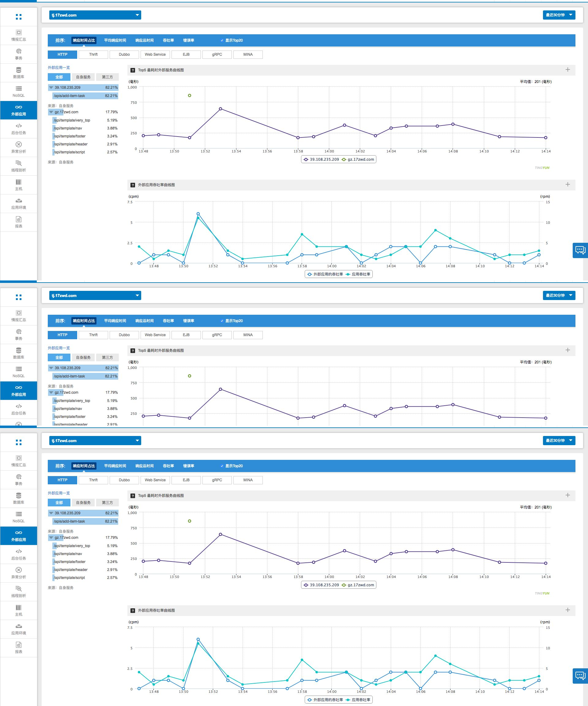Open 线程剖析 in the bottommost sidebar
The image size is (588, 706).
18,592
